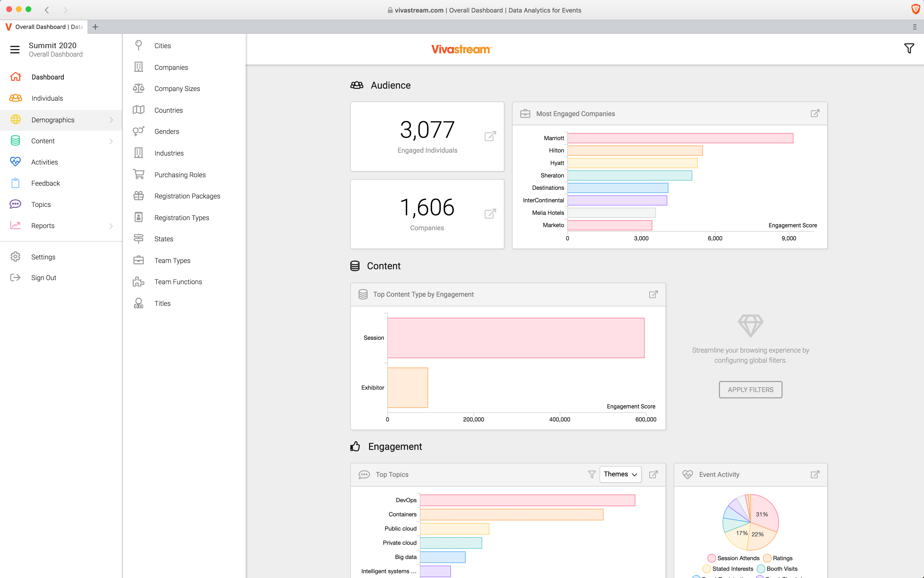Click the Hilton bar in chart
Screen dimensions: 924x578
[635, 151]
